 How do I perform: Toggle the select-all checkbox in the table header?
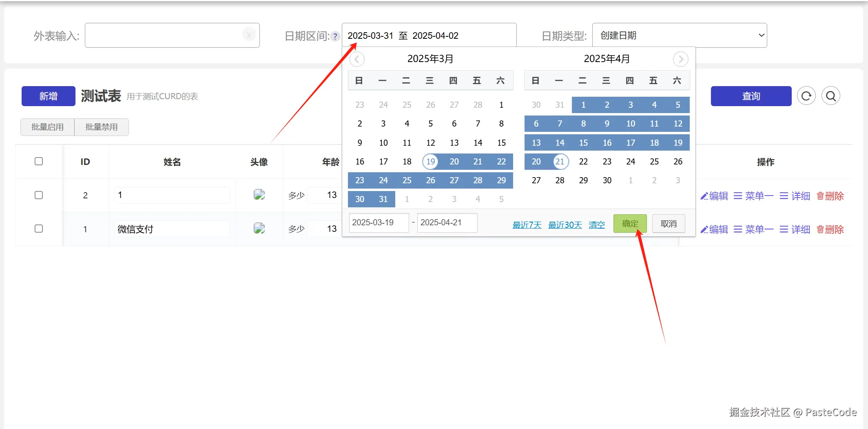(39, 161)
